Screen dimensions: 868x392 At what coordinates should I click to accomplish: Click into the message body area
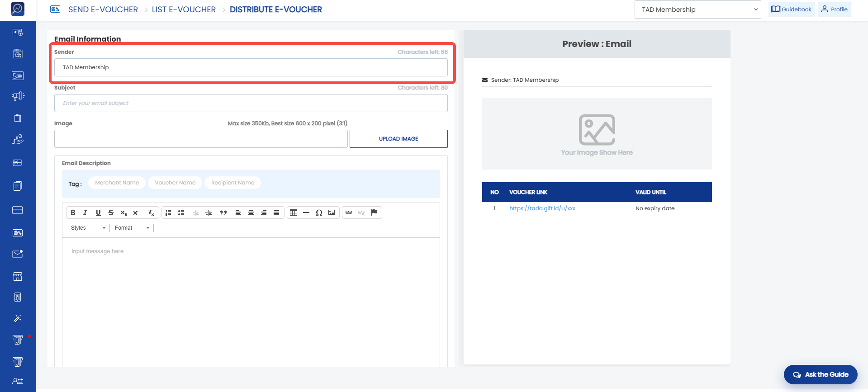(251, 302)
